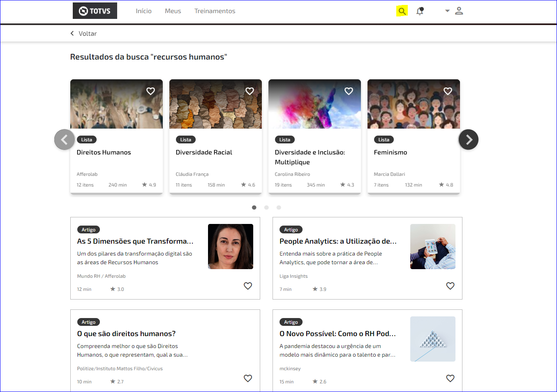Open the search magnifier icon
This screenshot has width=557, height=392.
(x=402, y=11)
